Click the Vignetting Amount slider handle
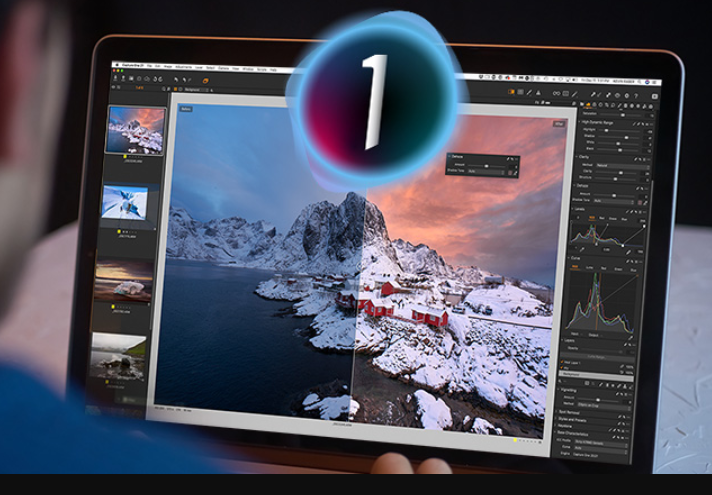The image size is (712, 495). coord(598,400)
